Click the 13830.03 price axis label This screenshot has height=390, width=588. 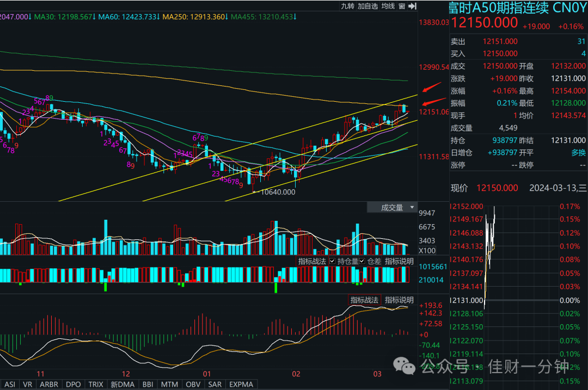(433, 22)
